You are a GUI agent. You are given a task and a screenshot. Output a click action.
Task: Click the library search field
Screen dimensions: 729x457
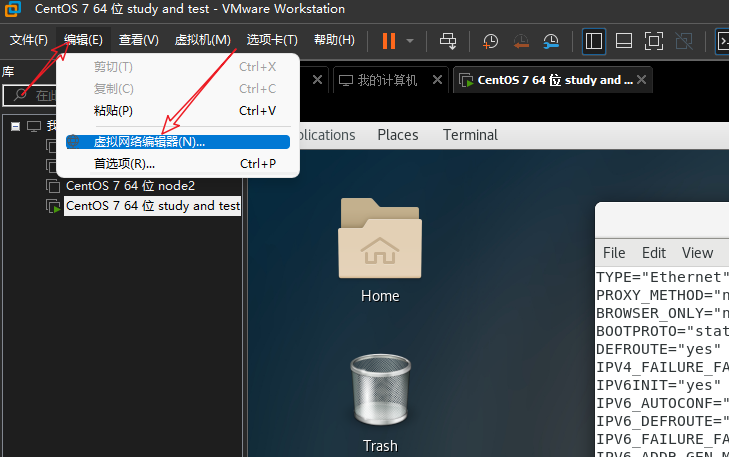point(30,96)
